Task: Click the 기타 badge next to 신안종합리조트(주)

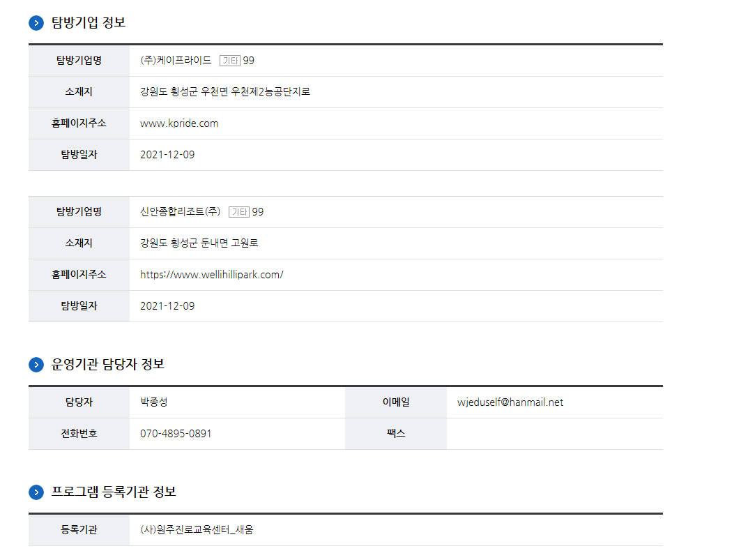Action: pos(239,212)
